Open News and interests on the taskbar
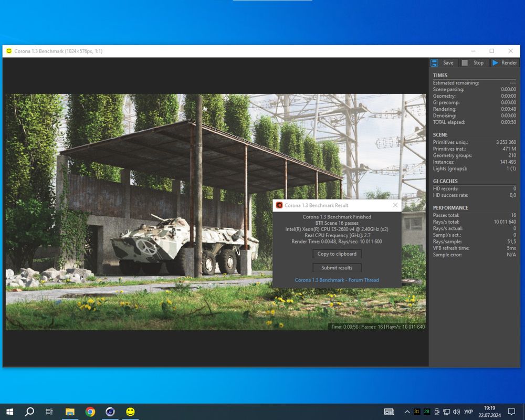 point(389,412)
